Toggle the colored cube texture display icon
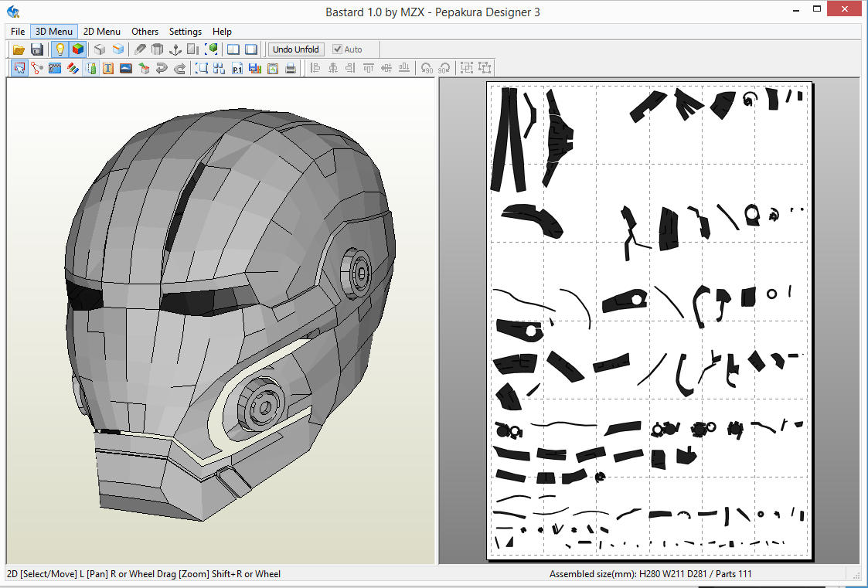Screen dimensions: 868x588 (78, 49)
